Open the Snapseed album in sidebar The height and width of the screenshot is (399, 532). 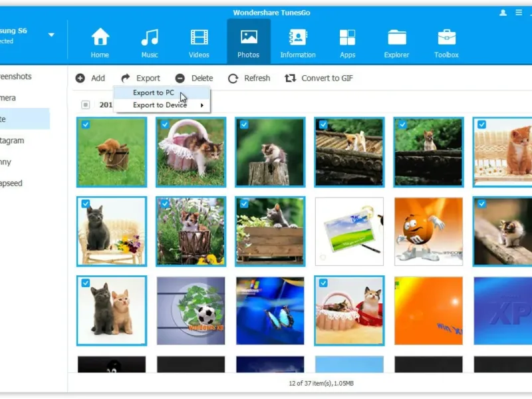(25, 184)
